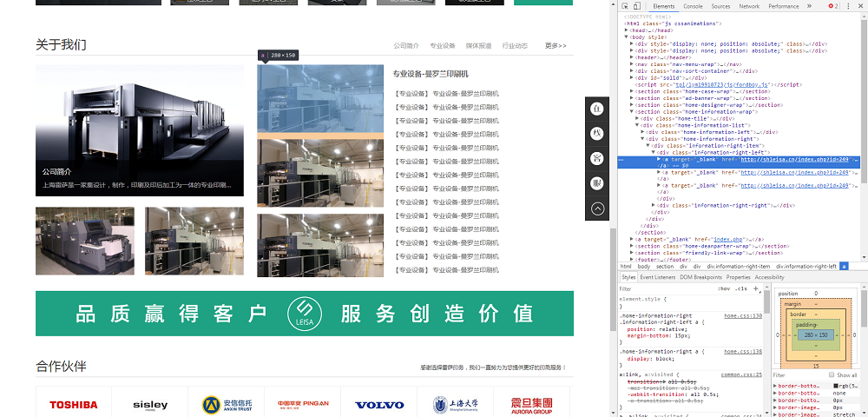Open the 公司简介 large printing press image

[x=140, y=130]
